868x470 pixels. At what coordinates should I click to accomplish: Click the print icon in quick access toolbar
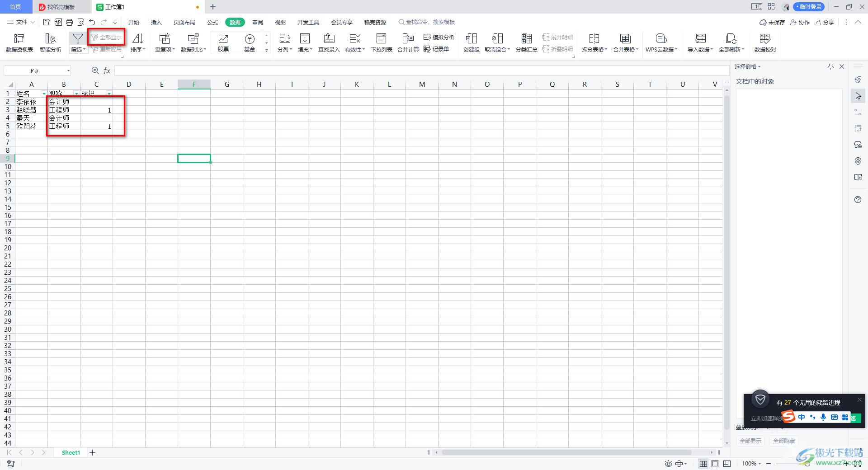pyautogui.click(x=69, y=22)
